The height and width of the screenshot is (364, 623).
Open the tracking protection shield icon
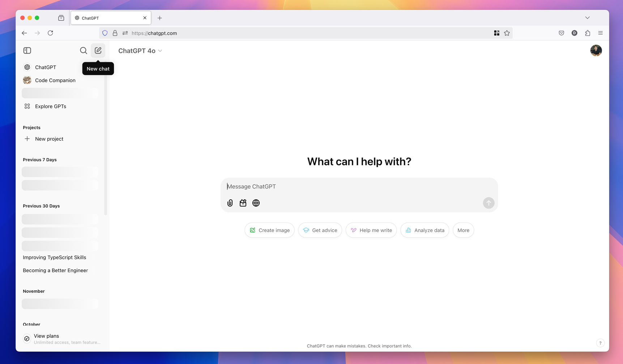[x=105, y=33]
